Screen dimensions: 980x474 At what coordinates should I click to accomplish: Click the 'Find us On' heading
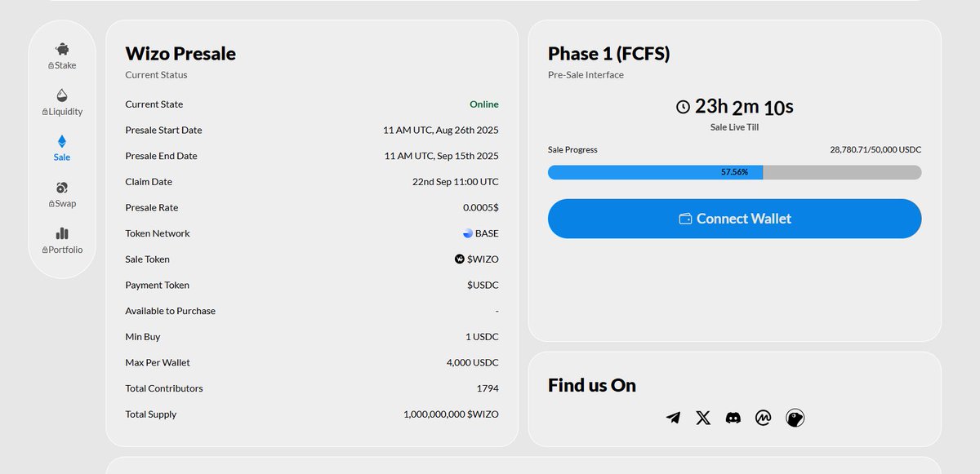point(592,385)
